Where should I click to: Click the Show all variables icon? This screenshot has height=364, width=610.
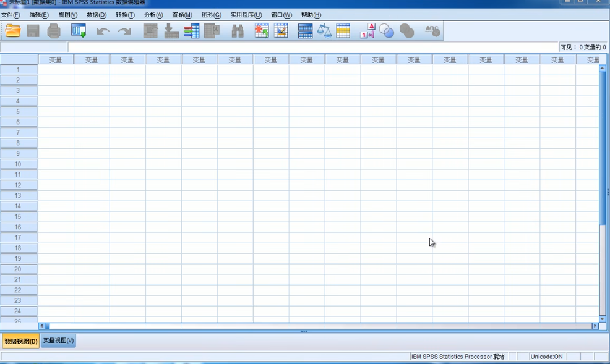[x=407, y=31]
